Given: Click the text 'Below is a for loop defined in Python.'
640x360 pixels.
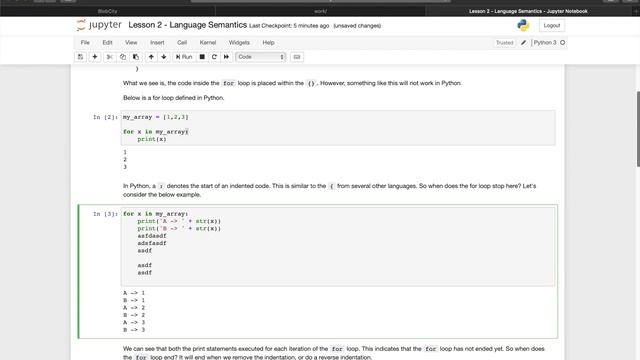Looking at the screenshot, I should (x=173, y=98).
